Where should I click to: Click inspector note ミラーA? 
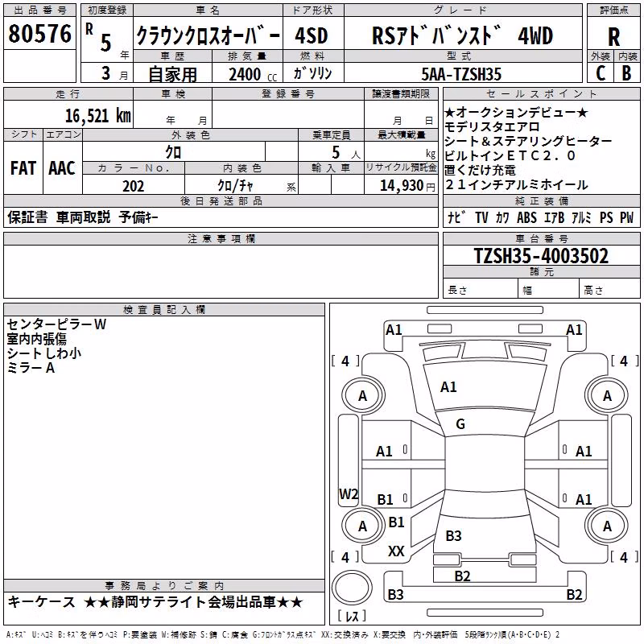[x=31, y=368]
